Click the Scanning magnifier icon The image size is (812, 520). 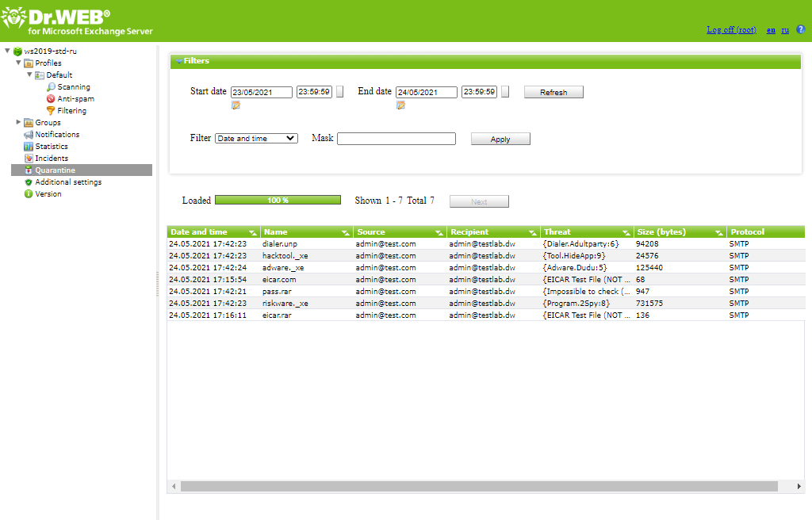pyautogui.click(x=51, y=87)
